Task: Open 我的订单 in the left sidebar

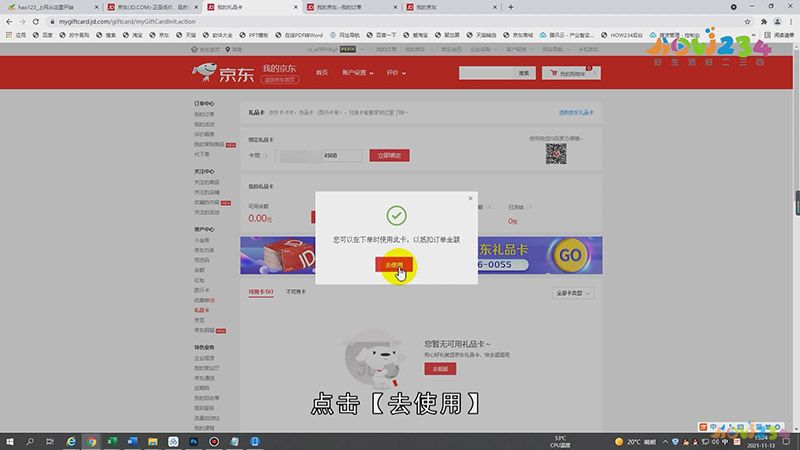Action: (204, 114)
